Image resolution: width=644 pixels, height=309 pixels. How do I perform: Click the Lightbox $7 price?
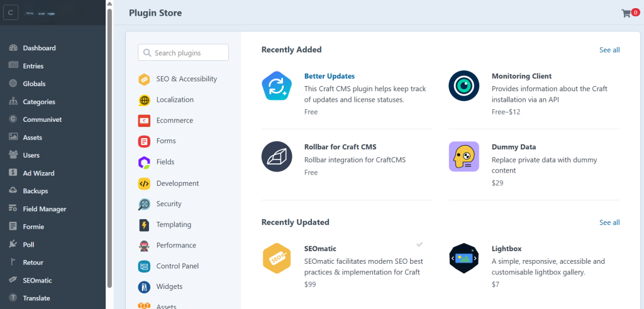pyautogui.click(x=496, y=285)
